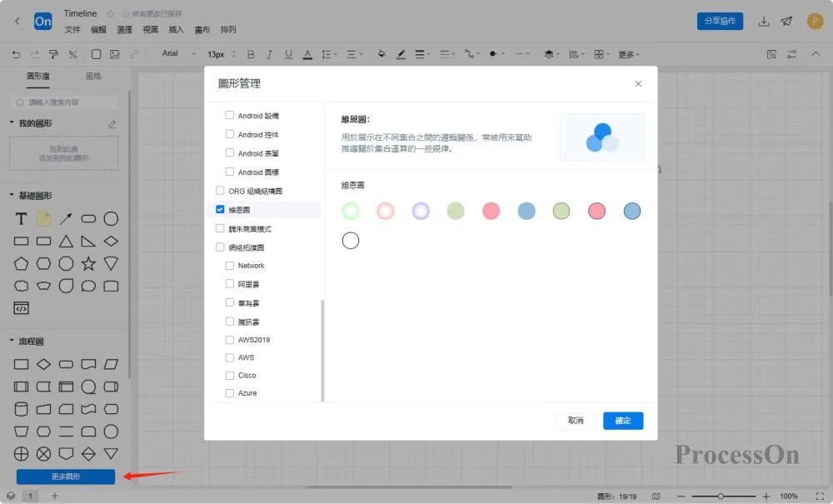This screenshot has height=504, width=833.
Task: Enable the Network shapes checkbox
Action: [230, 266]
